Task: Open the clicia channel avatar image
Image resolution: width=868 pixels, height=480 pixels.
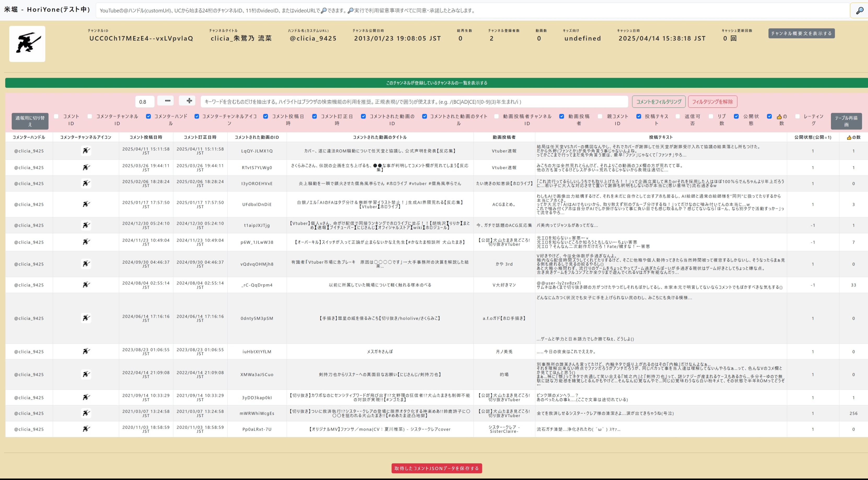Action: pyautogui.click(x=27, y=44)
